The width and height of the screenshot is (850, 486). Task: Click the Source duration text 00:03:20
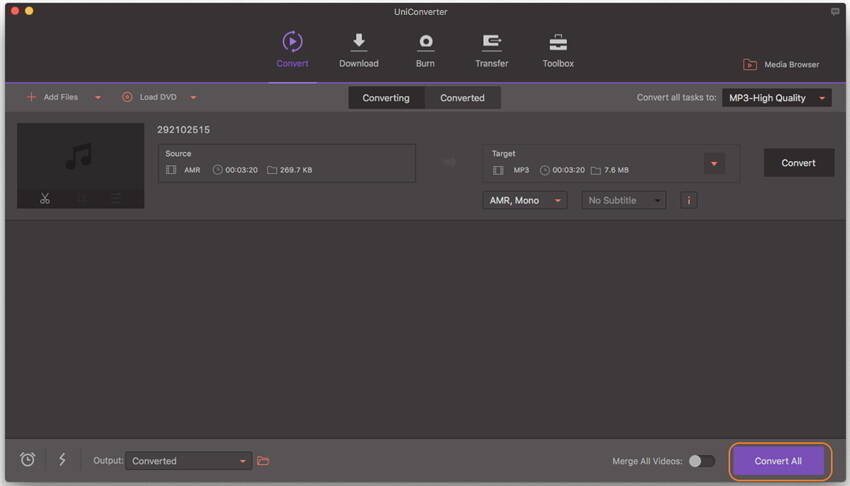(241, 170)
